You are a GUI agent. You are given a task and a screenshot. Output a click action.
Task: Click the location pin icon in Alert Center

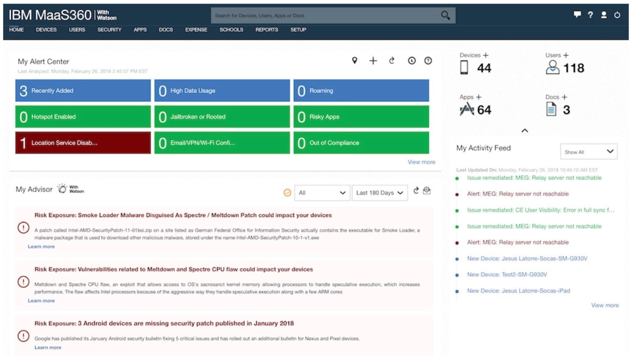click(355, 60)
